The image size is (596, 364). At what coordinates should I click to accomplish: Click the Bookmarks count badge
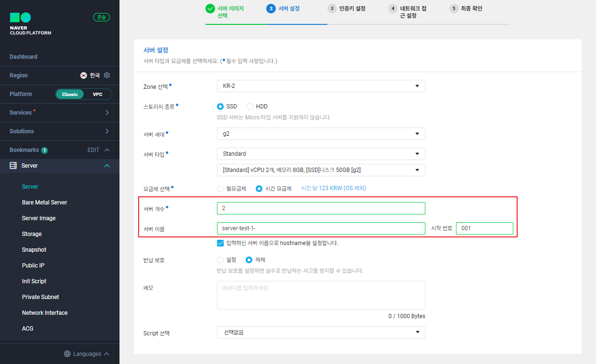click(x=44, y=150)
